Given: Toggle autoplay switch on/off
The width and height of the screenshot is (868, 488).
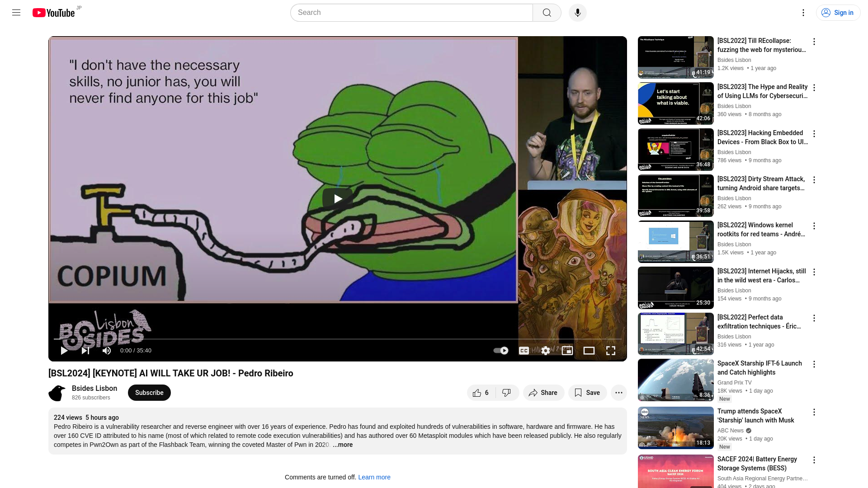Looking at the screenshot, I should (500, 350).
